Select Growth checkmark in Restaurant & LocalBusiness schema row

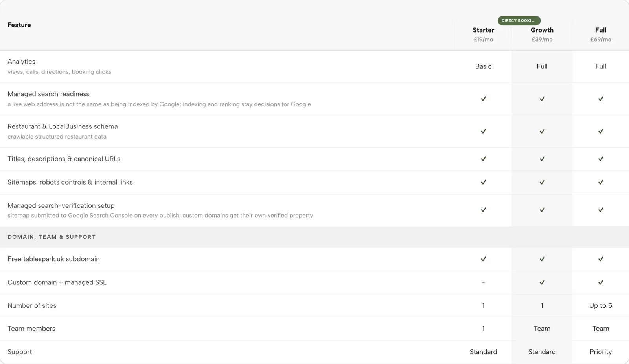(x=542, y=131)
